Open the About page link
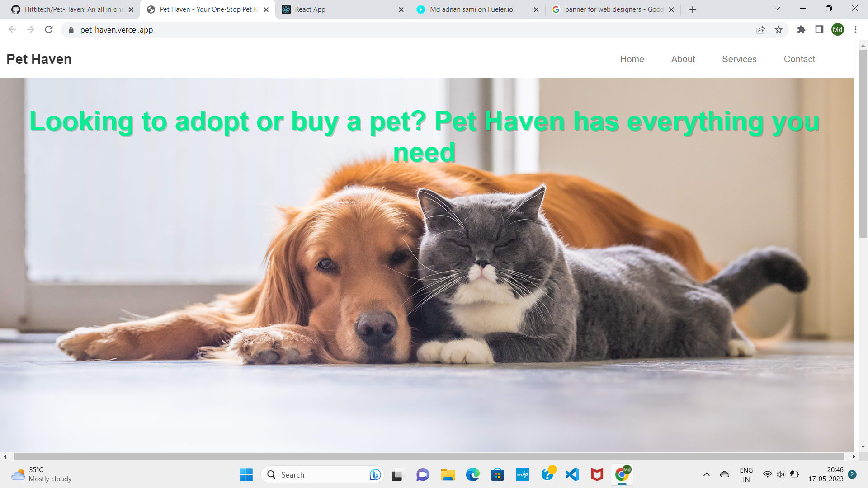The height and width of the screenshot is (488, 868). [683, 59]
